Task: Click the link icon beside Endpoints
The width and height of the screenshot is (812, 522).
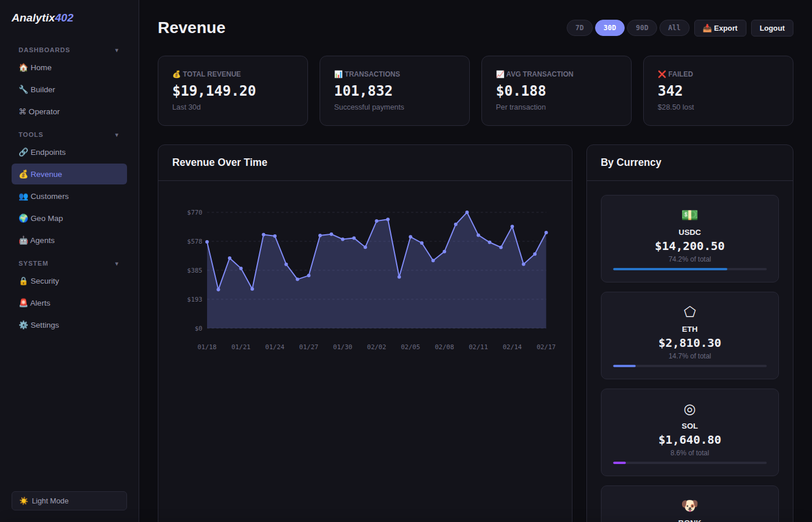Action: tap(23, 153)
